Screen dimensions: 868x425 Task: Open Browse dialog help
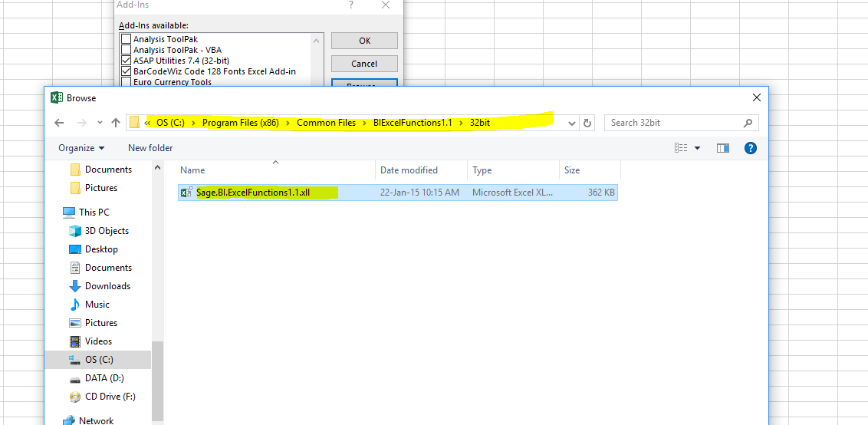click(751, 148)
